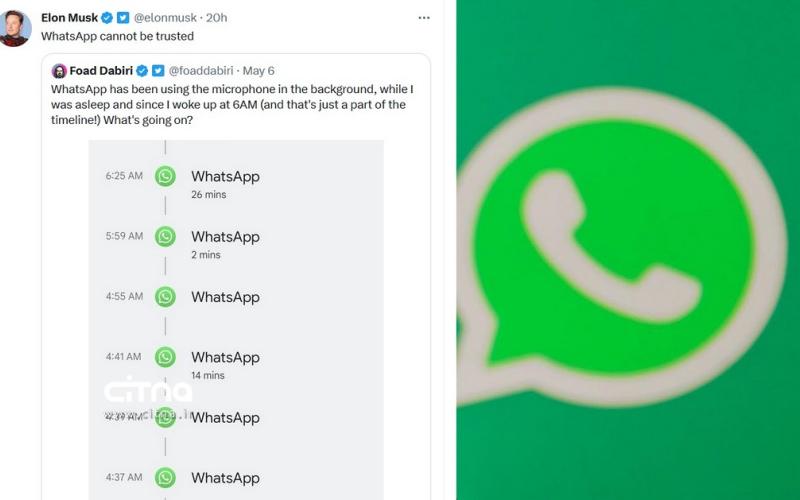This screenshot has width=800, height=500.
Task: Click the Elon Musk display name
Action: pyautogui.click(x=69, y=18)
